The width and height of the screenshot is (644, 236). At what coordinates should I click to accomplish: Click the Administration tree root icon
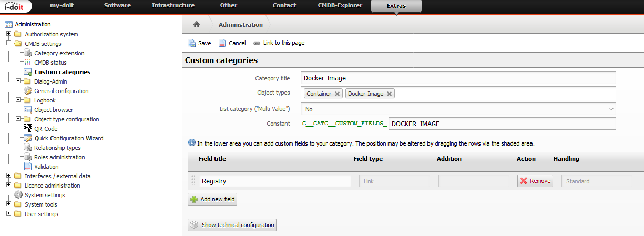[x=8, y=24]
